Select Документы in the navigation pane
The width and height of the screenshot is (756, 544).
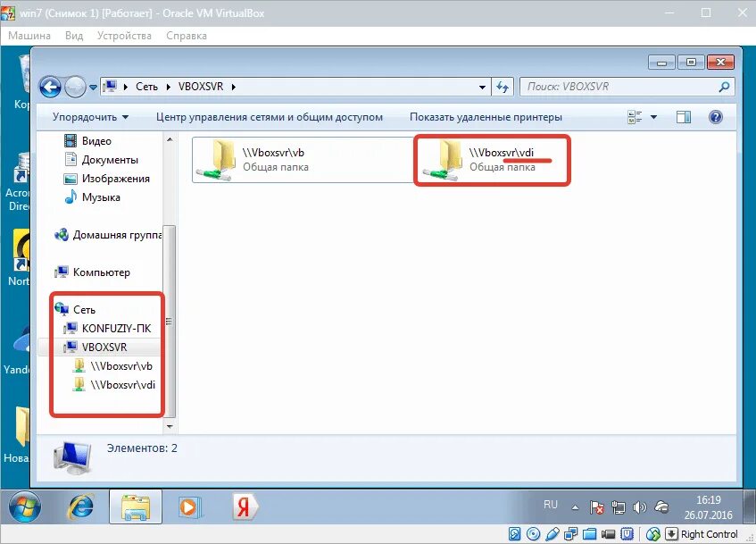point(101,160)
